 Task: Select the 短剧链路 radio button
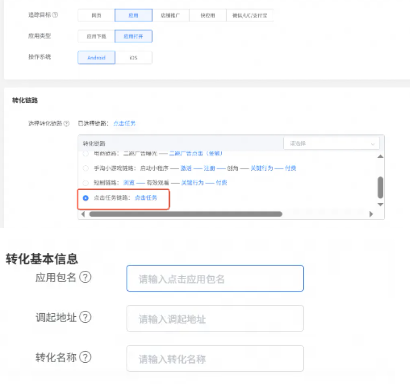tap(86, 183)
